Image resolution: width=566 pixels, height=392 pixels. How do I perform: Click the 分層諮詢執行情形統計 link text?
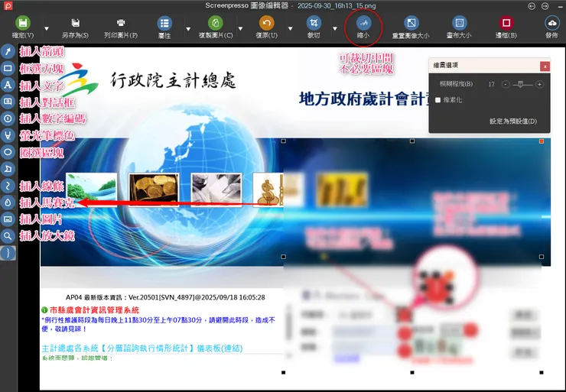click(x=148, y=348)
